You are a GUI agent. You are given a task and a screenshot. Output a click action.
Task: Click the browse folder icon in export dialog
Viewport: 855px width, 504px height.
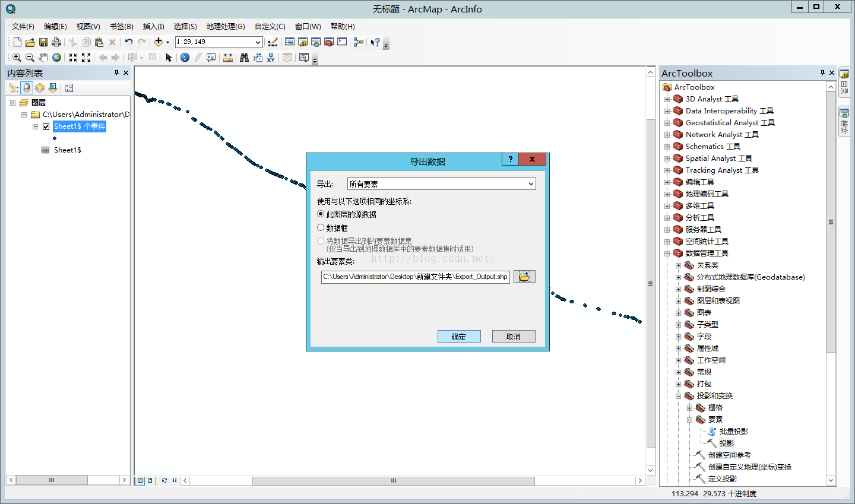(524, 277)
